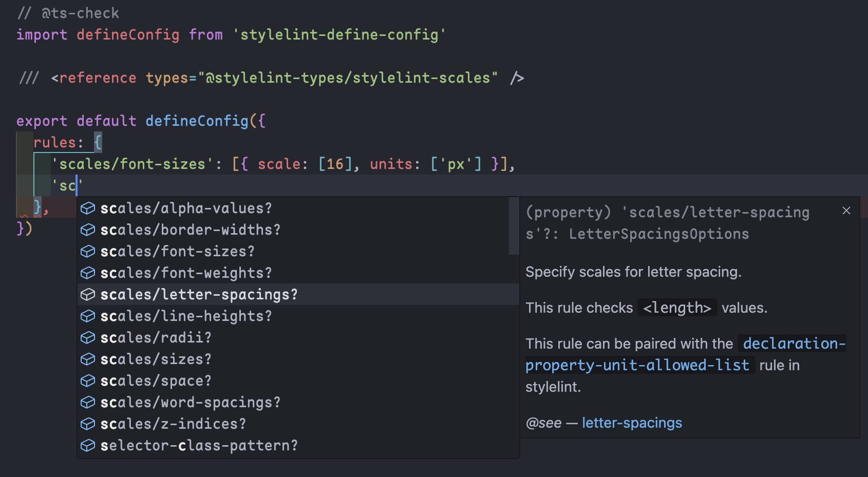The height and width of the screenshot is (477, 868).
Task: Choose scales/border-widths? from autocomplete
Action: [298, 230]
